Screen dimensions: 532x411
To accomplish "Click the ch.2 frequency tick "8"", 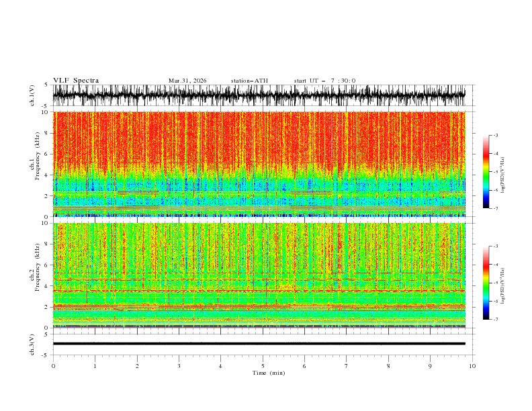I will 47,244.
